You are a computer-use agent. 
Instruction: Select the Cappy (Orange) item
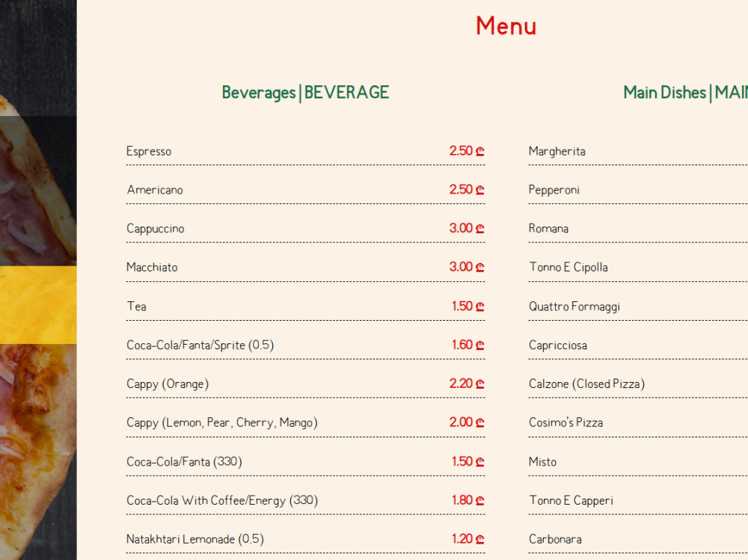point(168,384)
